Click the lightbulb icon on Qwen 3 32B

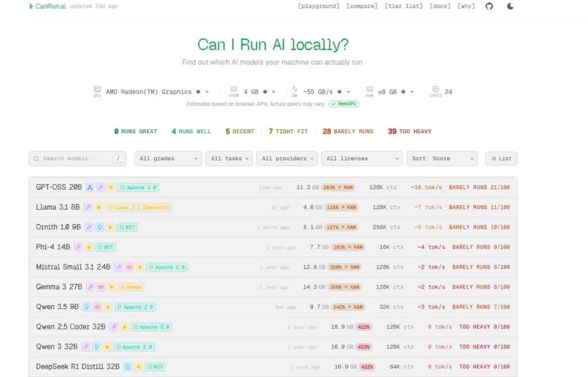pyautogui.click(x=96, y=347)
